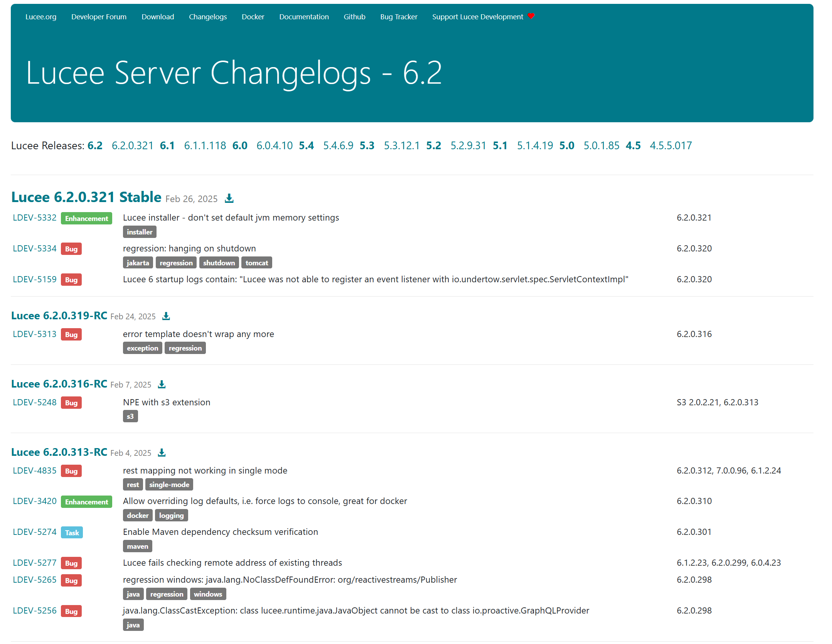Click the shutdown tag label

point(219,263)
